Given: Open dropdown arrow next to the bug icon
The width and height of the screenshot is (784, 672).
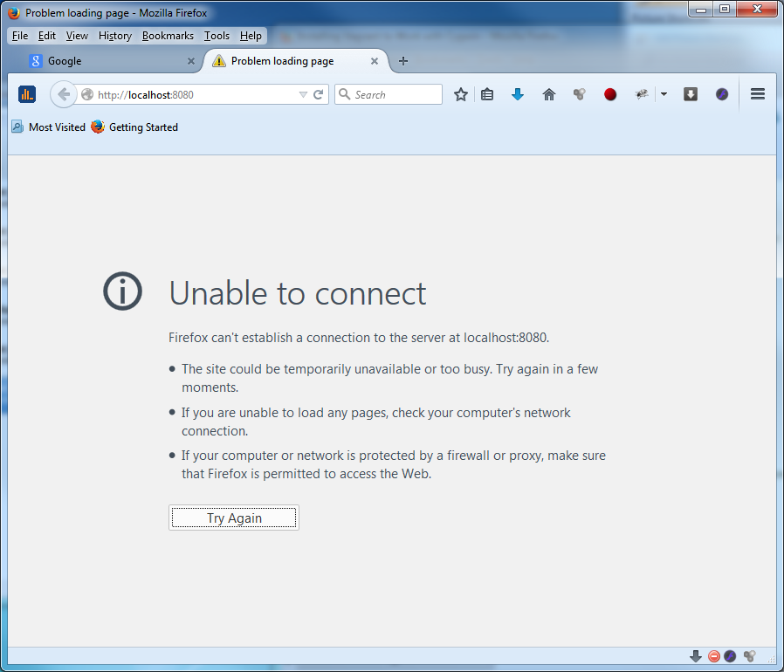Looking at the screenshot, I should click(x=664, y=94).
